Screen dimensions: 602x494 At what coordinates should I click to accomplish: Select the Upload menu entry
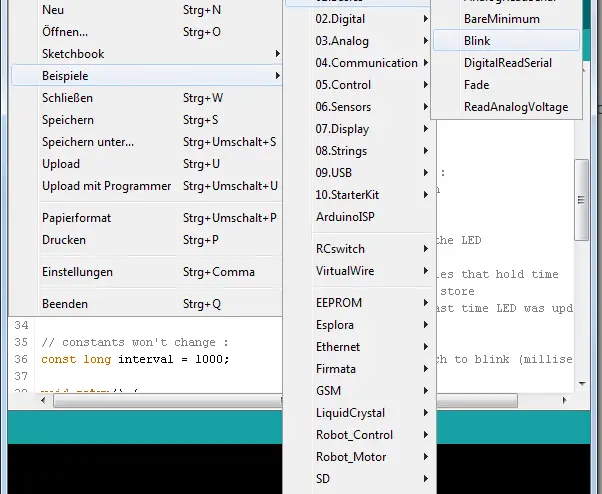click(x=147, y=164)
